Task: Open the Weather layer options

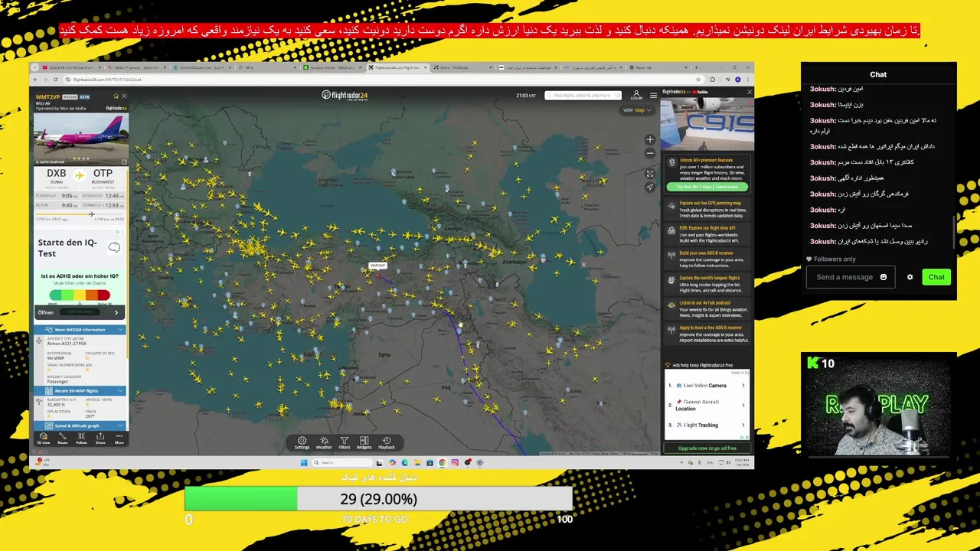Action: point(324,443)
